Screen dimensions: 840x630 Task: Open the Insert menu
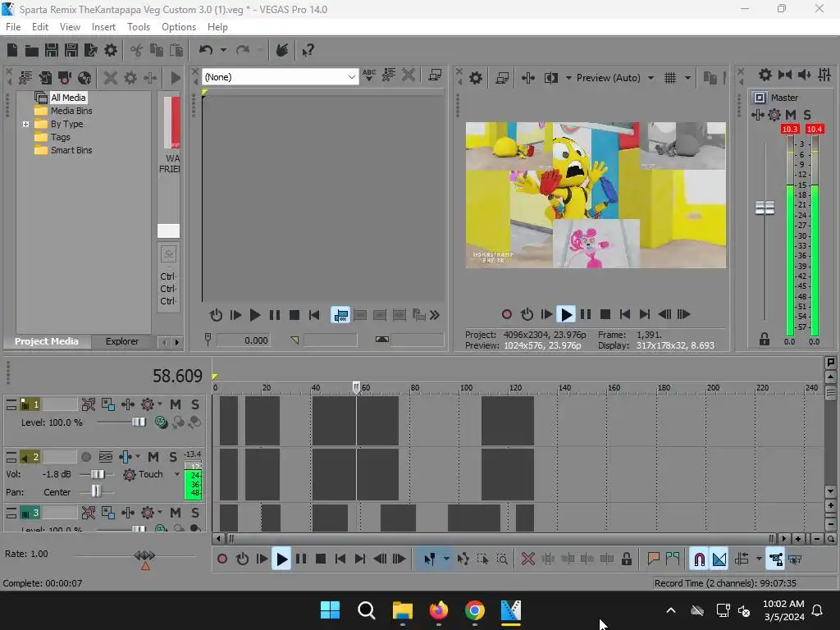[103, 27]
